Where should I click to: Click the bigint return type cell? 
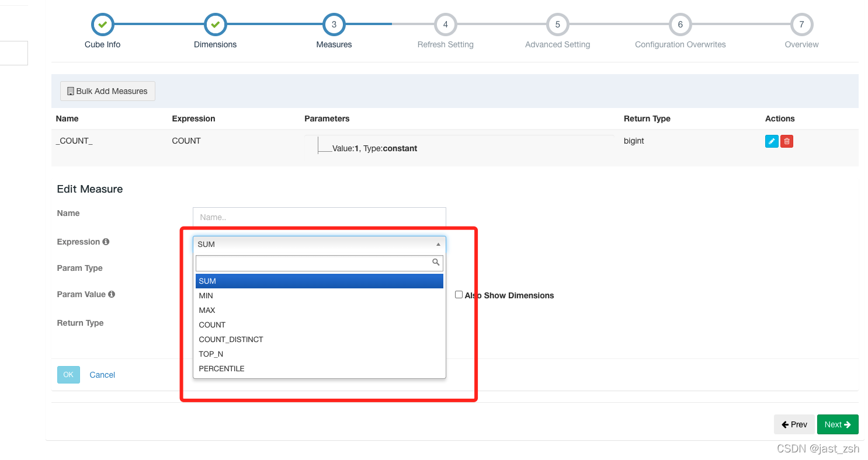pyautogui.click(x=634, y=141)
